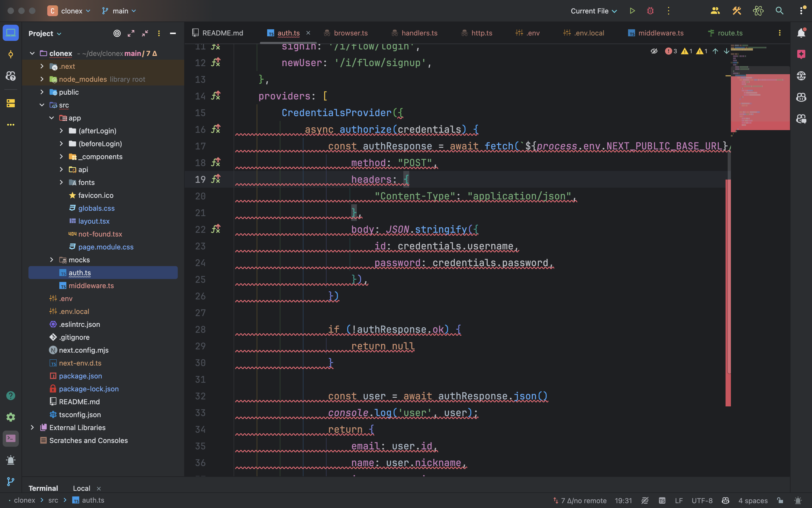
Task: Open the Commit tool window icon
Action: click(11, 54)
